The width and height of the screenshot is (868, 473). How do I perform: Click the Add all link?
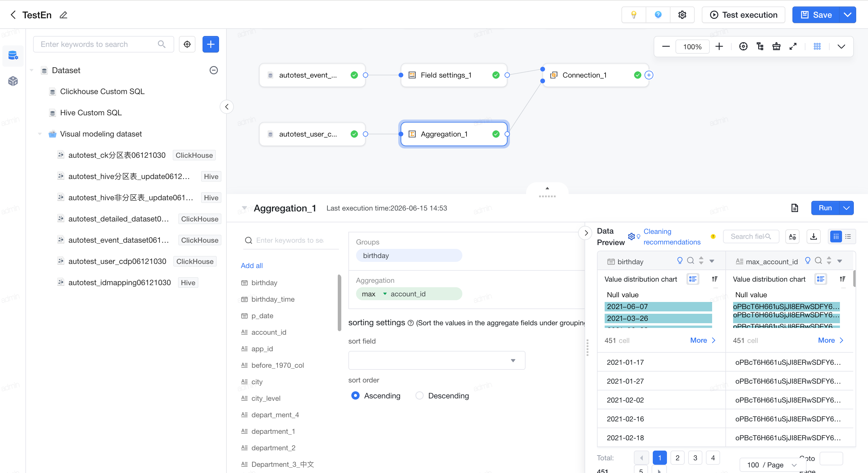(251, 265)
